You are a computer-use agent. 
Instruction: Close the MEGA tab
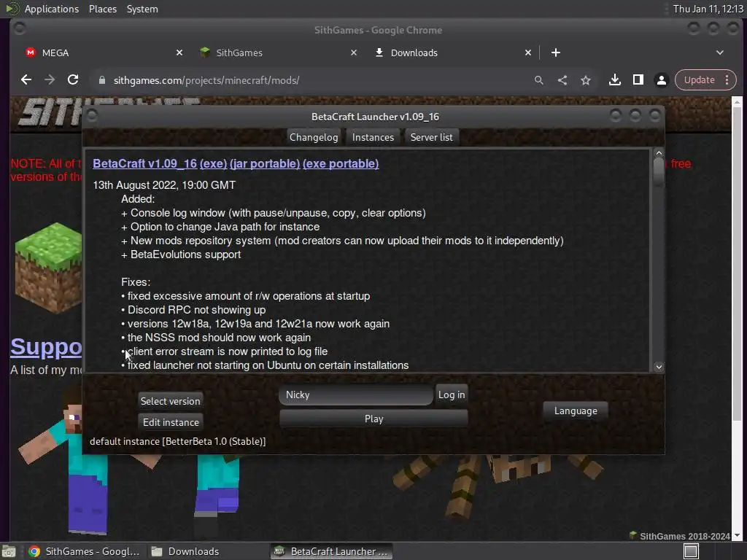179,52
